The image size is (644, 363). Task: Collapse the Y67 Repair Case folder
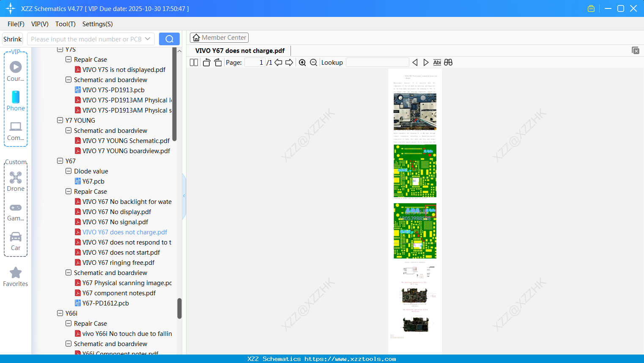pyautogui.click(x=68, y=192)
